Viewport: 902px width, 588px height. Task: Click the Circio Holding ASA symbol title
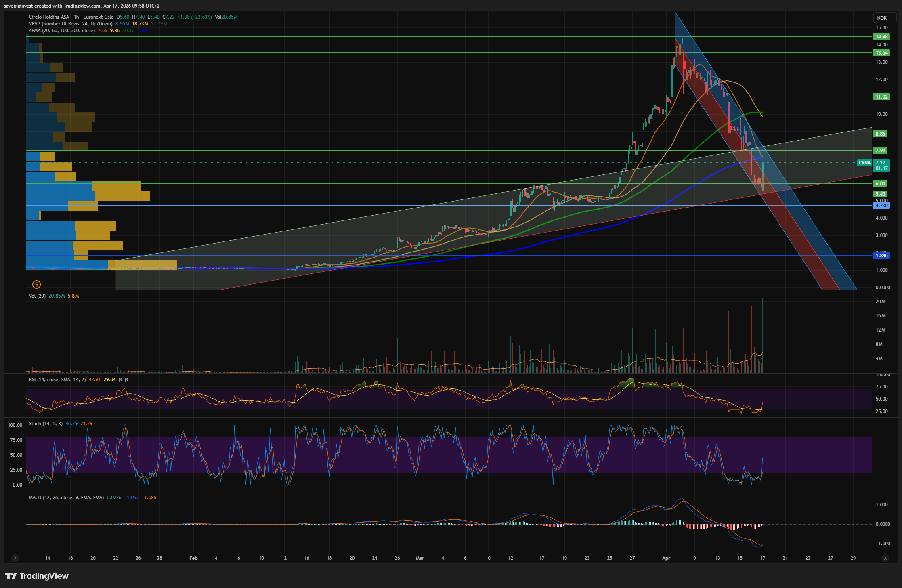[49, 17]
